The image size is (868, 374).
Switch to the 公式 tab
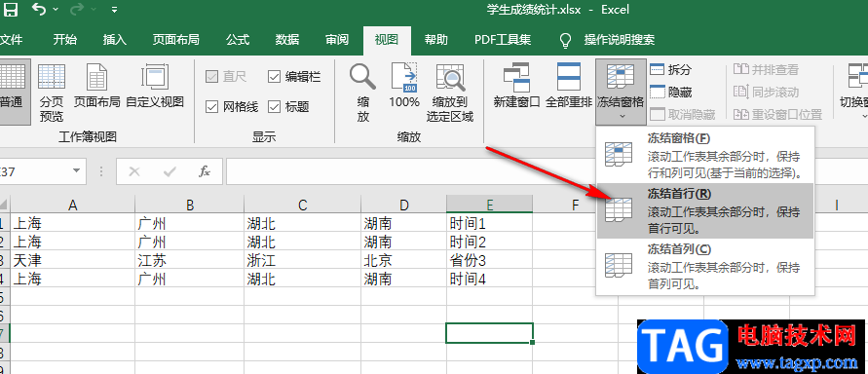(x=238, y=40)
